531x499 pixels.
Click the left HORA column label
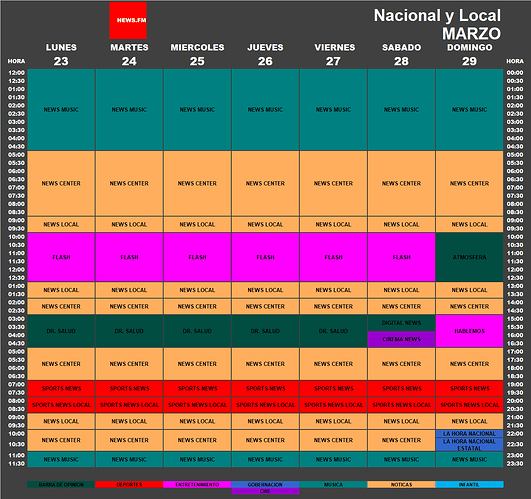(x=16, y=61)
